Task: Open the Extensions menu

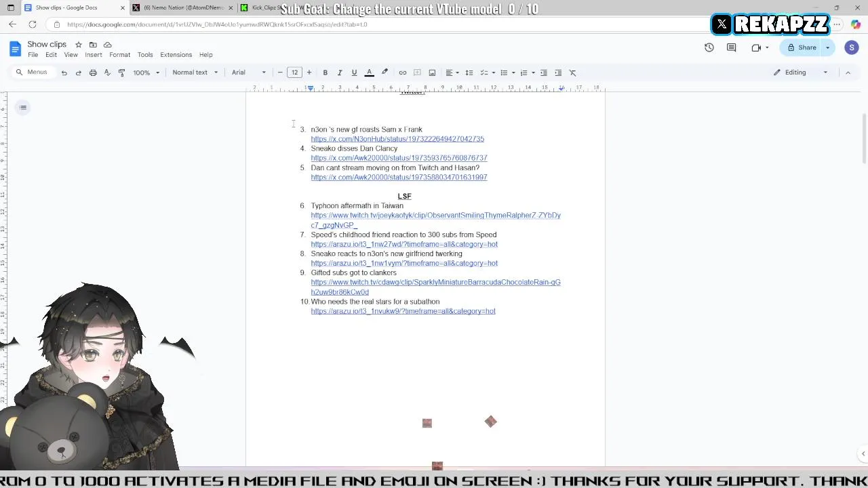Action: pyautogui.click(x=176, y=55)
